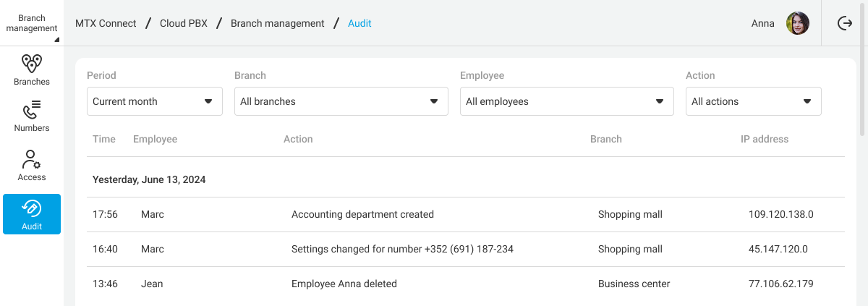Select the Accounting department created row

[x=362, y=214]
